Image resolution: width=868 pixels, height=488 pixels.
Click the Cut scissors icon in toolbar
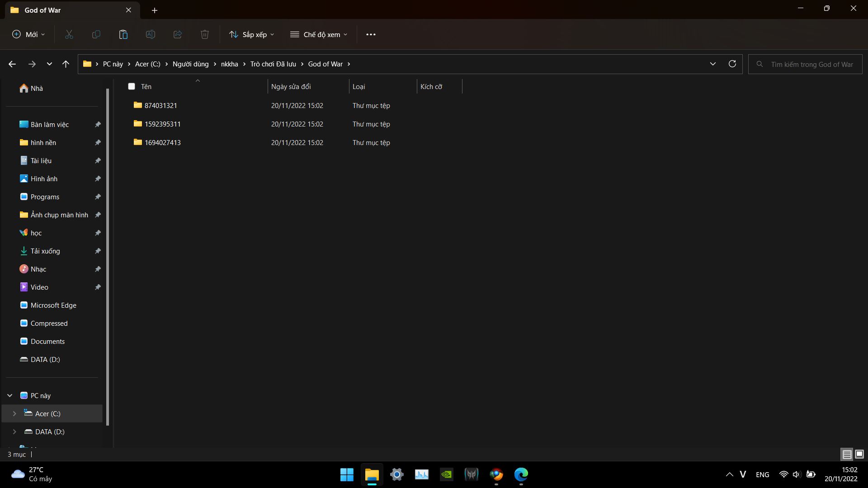(x=69, y=34)
